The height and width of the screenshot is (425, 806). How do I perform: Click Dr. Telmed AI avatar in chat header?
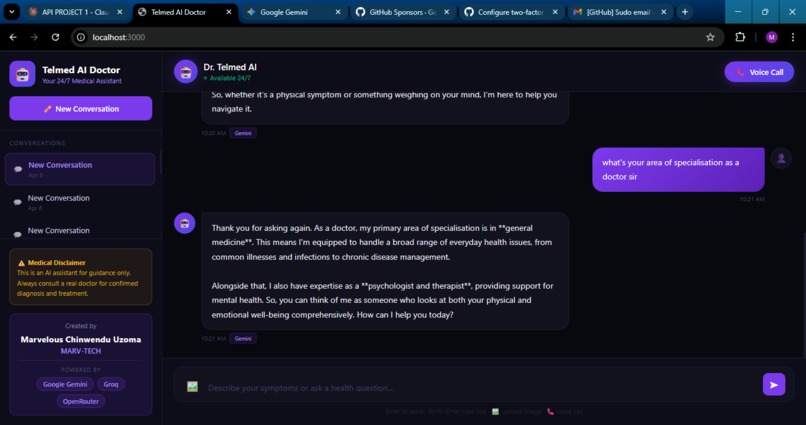[x=186, y=72]
